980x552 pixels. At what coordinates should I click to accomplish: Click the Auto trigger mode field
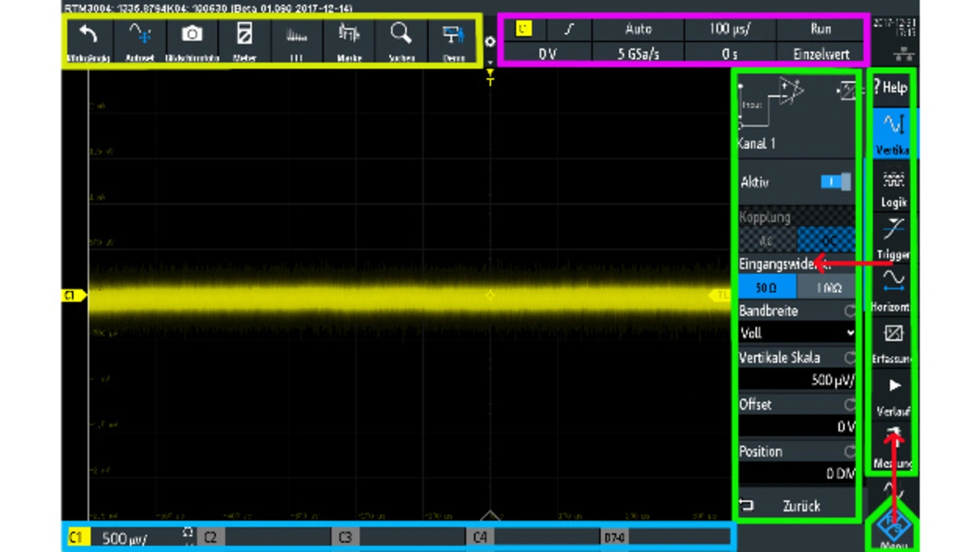(638, 29)
